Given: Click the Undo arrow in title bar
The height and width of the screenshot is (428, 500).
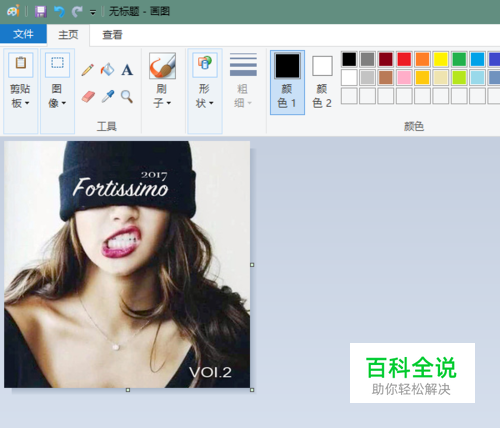Looking at the screenshot, I should (59, 12).
